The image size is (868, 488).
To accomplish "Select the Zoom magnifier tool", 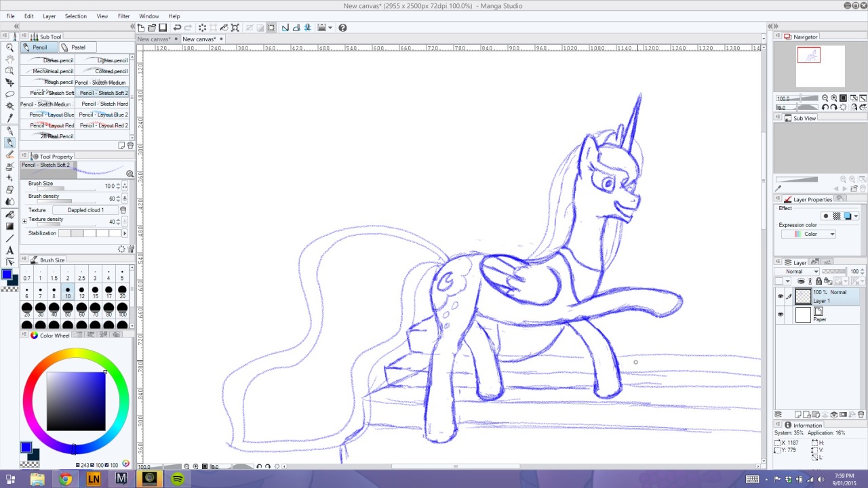I will (x=9, y=47).
